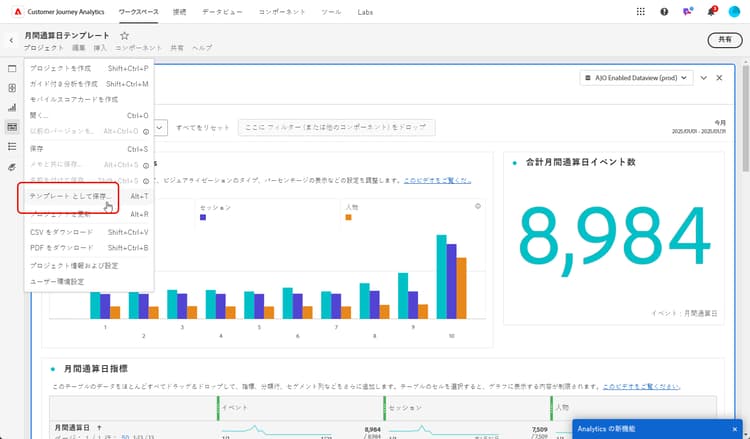Viewport: 750px width, 439px height.
Task: Switch to the 接続 tab
Action: pos(179,12)
